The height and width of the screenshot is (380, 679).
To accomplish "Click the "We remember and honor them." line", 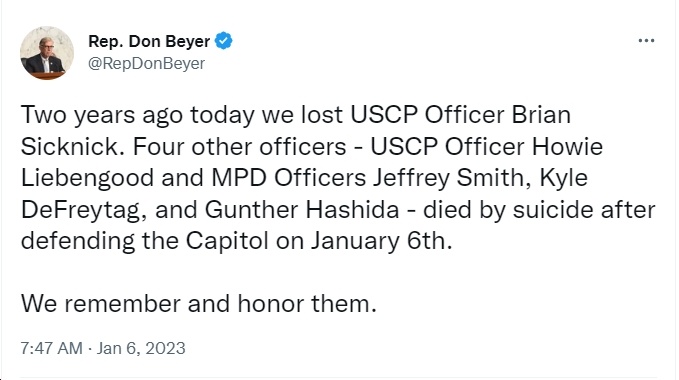I will tap(199, 303).
